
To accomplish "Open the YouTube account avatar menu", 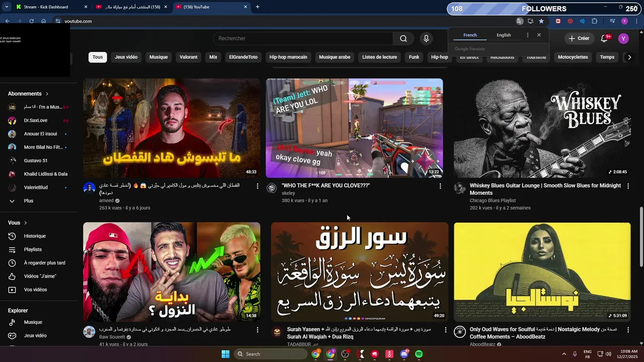I will [x=623, y=39].
